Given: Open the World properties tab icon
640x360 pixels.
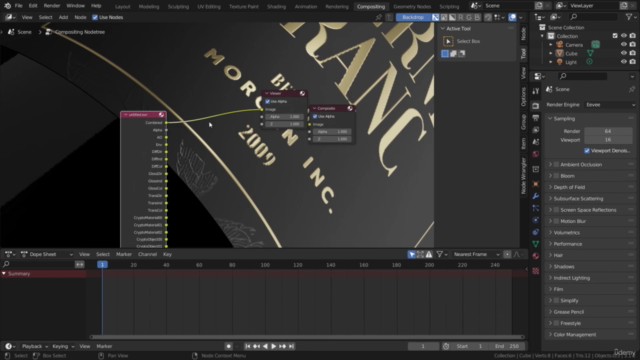Looking at the screenshot, I should [x=536, y=154].
